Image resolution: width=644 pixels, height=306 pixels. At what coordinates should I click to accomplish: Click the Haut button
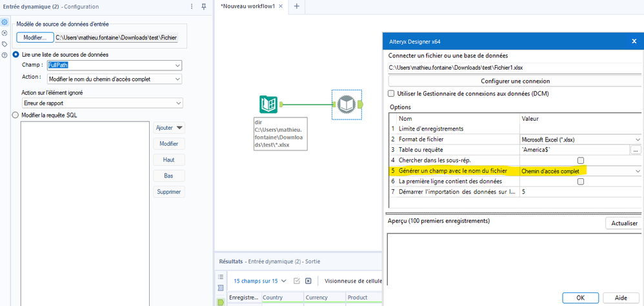[x=169, y=159]
